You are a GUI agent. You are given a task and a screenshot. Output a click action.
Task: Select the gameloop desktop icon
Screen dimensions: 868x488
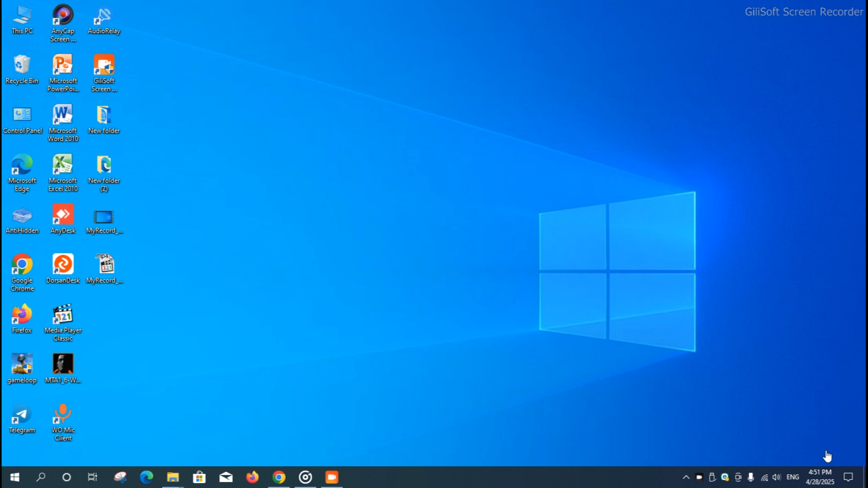(x=22, y=369)
